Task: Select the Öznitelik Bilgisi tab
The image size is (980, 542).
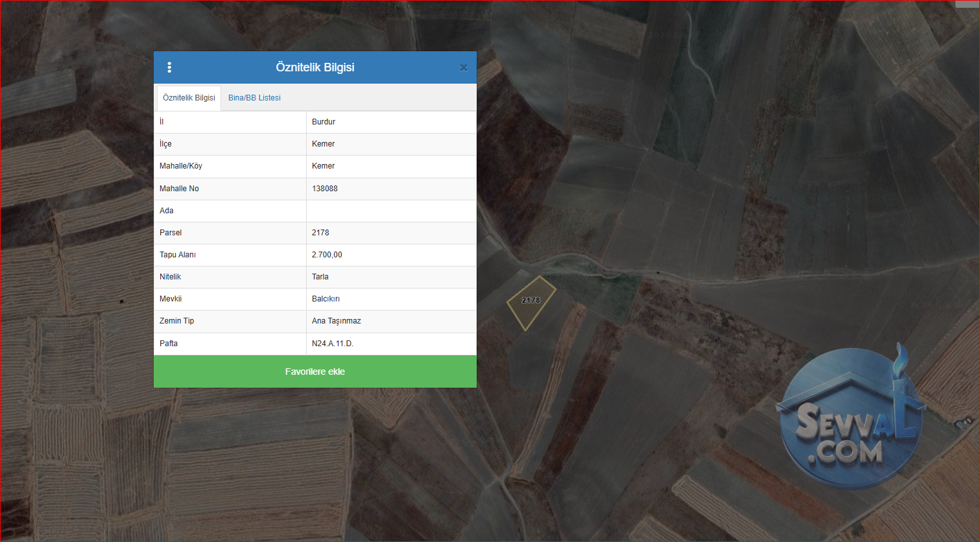Action: click(189, 98)
